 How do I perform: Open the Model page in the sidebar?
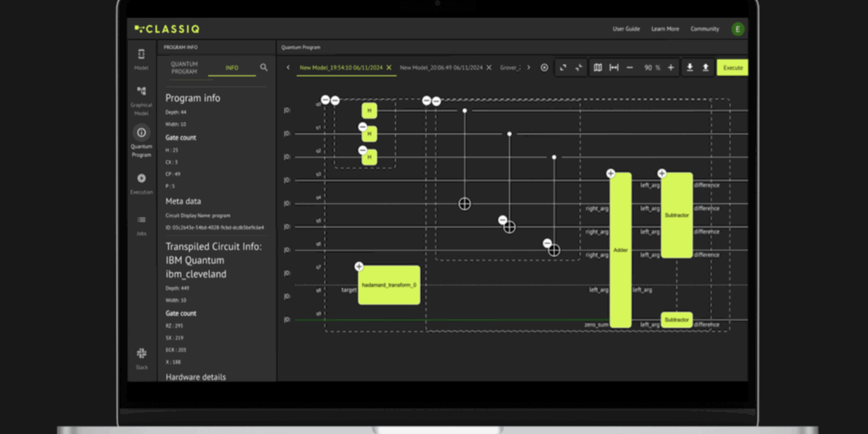141,55
